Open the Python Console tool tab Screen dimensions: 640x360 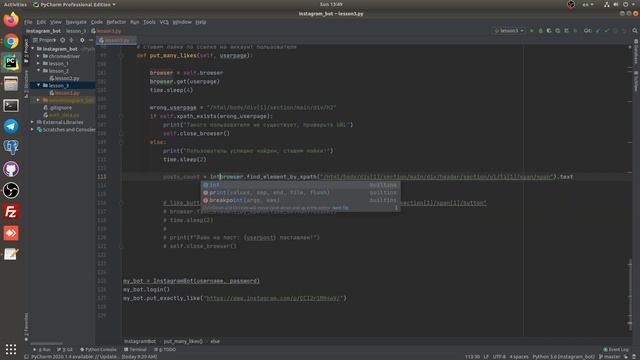(x=98, y=349)
